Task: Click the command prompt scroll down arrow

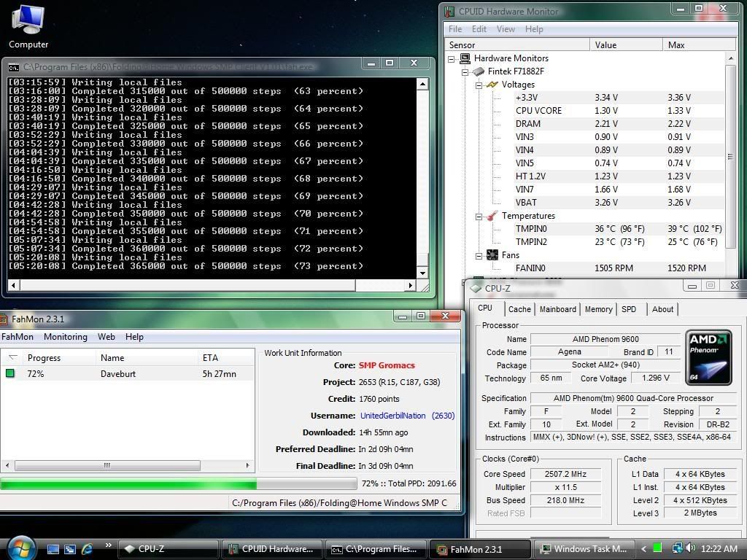Action: 422,273
